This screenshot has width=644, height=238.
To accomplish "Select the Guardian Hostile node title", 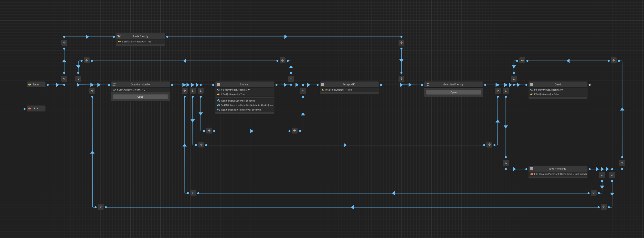I will coord(140,84).
